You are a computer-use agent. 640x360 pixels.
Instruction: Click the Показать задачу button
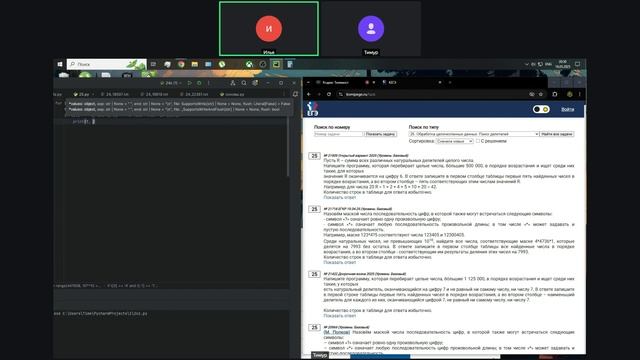tap(380, 134)
